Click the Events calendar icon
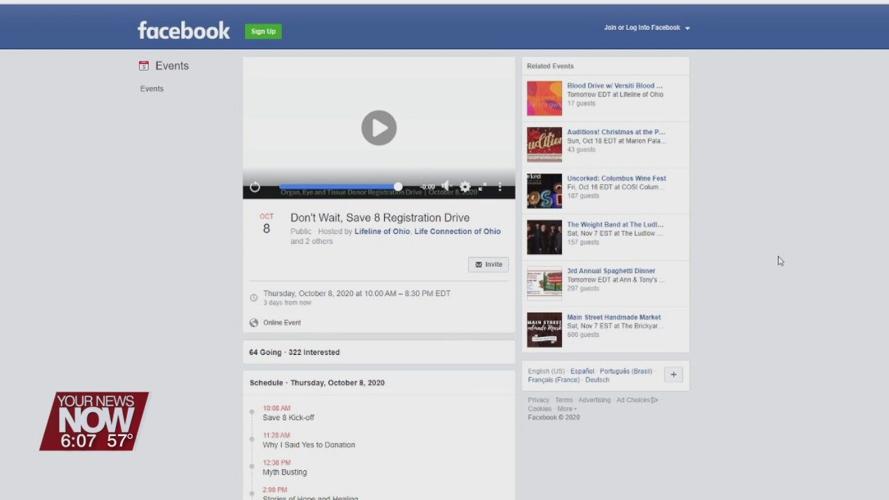Viewport: 889px width, 500px height. [x=144, y=66]
